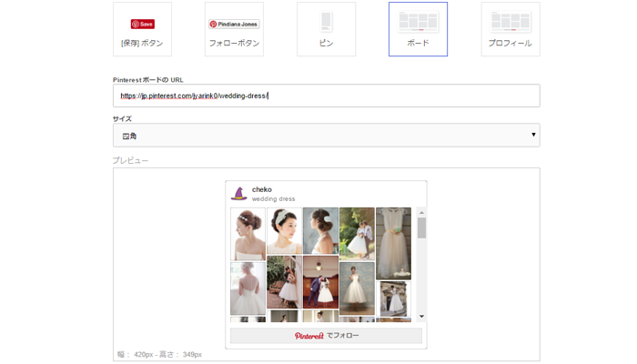The height and width of the screenshot is (364, 637).
Task: Select the ボード widget type
Action: [418, 29]
